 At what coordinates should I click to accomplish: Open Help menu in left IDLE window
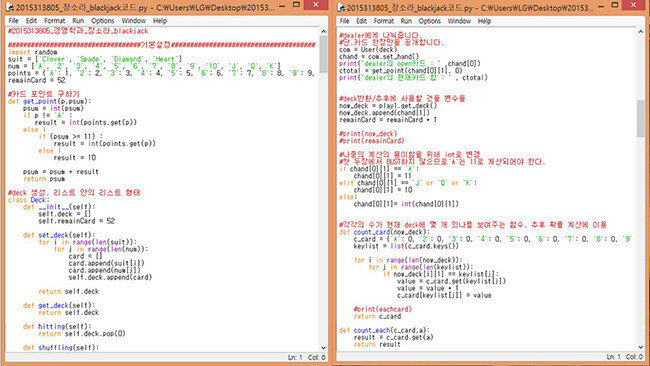tap(160, 21)
